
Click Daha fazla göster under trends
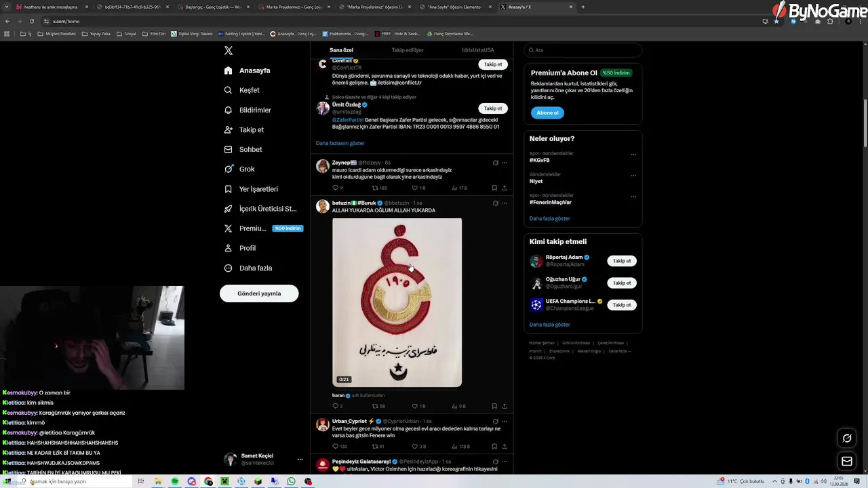click(550, 218)
